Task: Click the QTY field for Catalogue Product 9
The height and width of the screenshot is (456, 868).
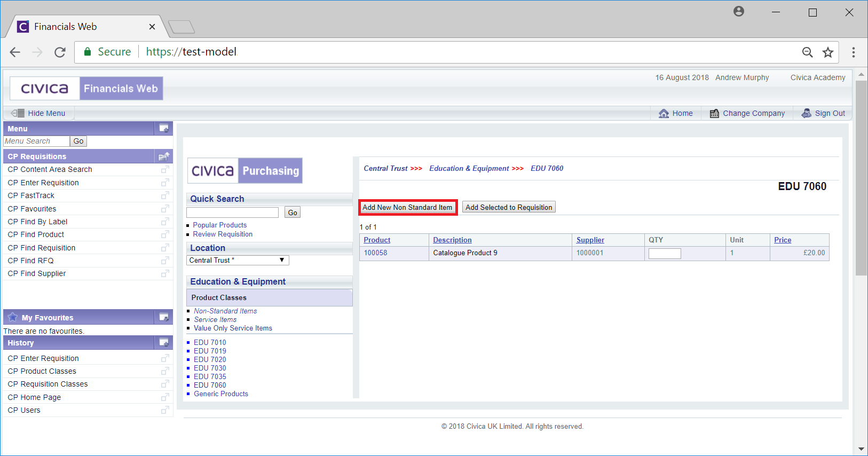Action: [x=665, y=254]
